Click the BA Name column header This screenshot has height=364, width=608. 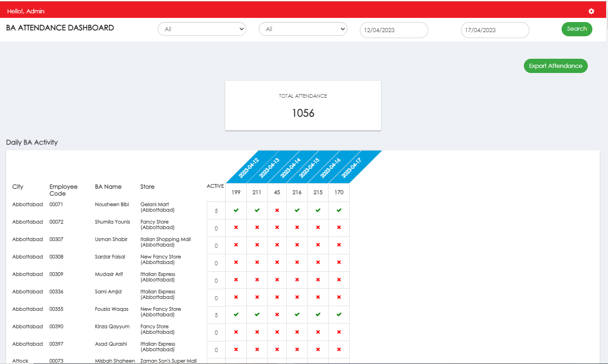tap(108, 187)
